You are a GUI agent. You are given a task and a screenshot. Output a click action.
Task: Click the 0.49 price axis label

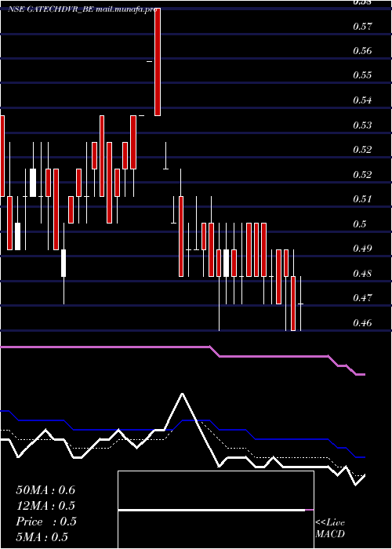pyautogui.click(x=362, y=249)
